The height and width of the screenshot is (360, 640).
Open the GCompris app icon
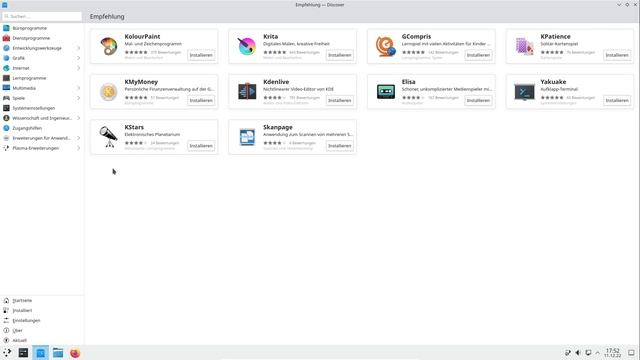tap(386, 46)
